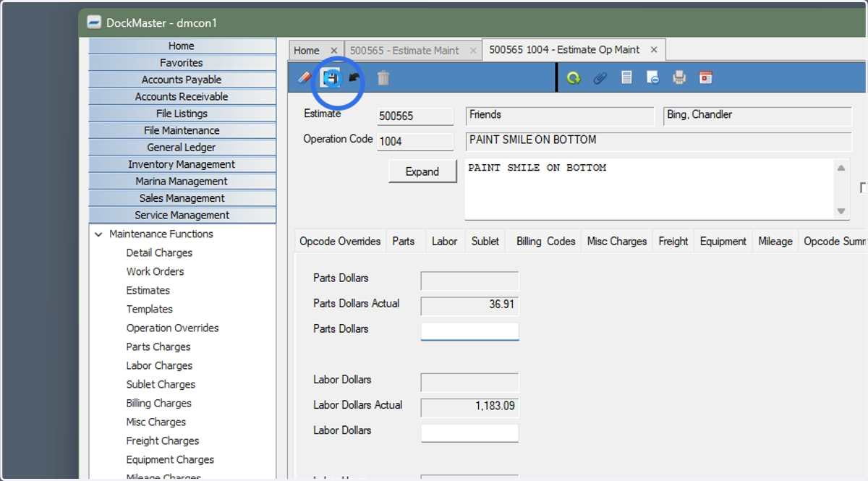Select Freight Charges in the tree
The width and height of the screenshot is (868, 481).
click(x=162, y=441)
